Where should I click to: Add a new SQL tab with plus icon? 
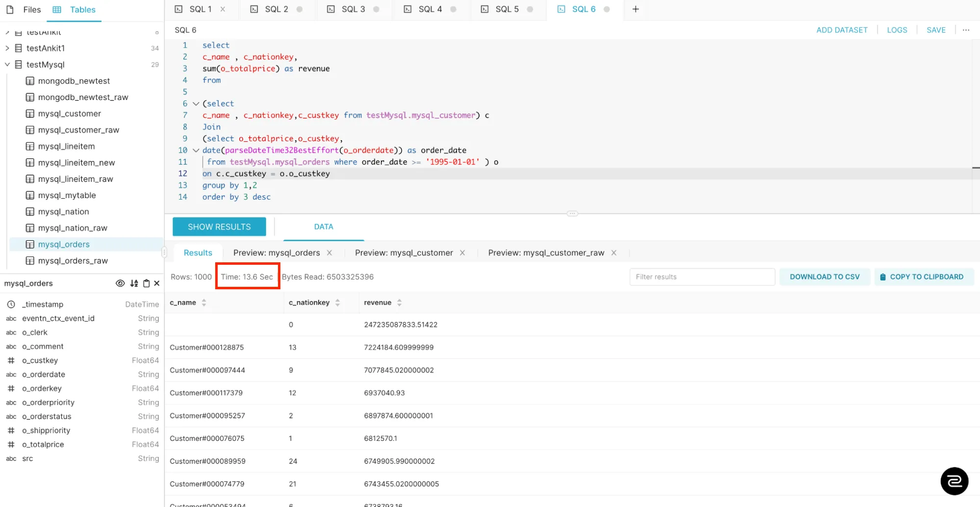[x=635, y=9]
